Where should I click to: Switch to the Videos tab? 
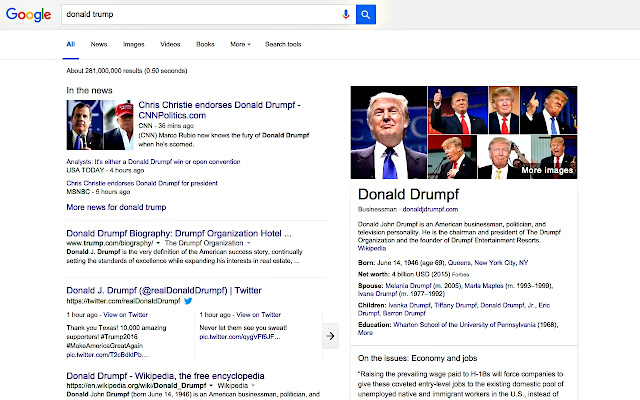[170, 44]
